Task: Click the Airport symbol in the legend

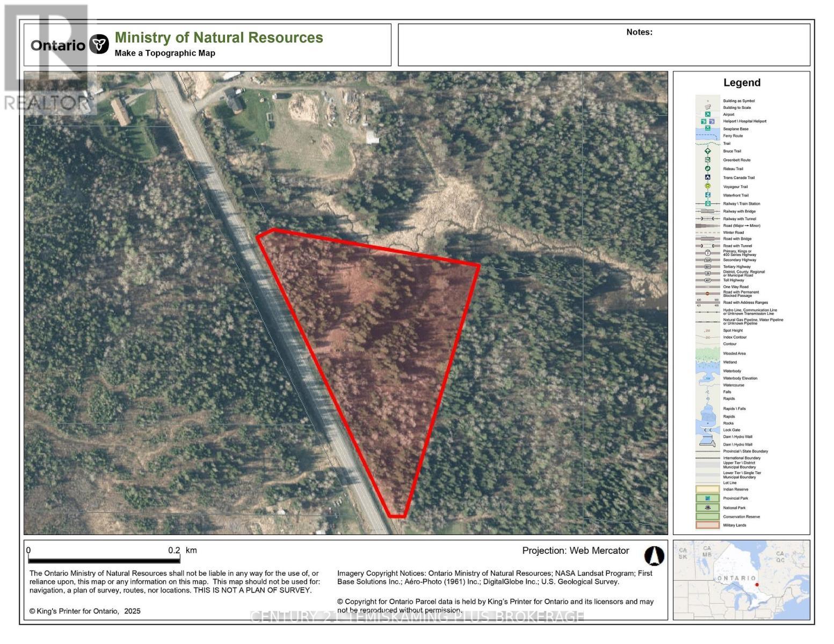Action: pos(708,114)
